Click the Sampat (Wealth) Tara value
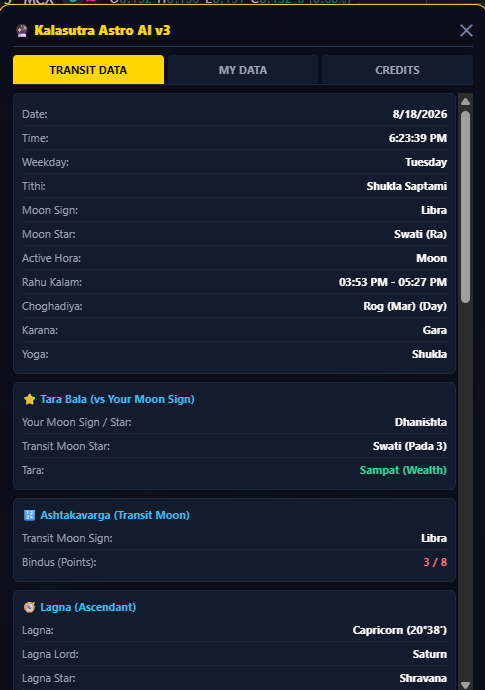Viewport: 485px width, 690px height. coord(403,470)
